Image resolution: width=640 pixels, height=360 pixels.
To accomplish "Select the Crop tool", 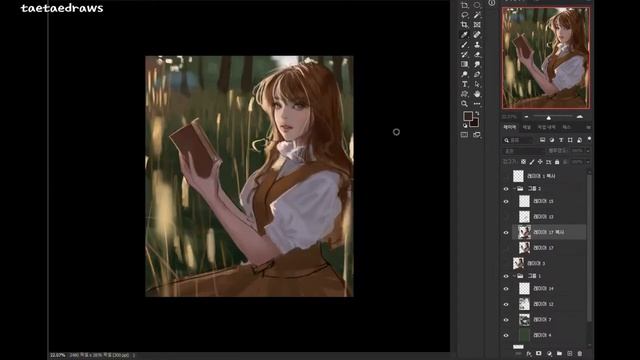I will (464, 25).
